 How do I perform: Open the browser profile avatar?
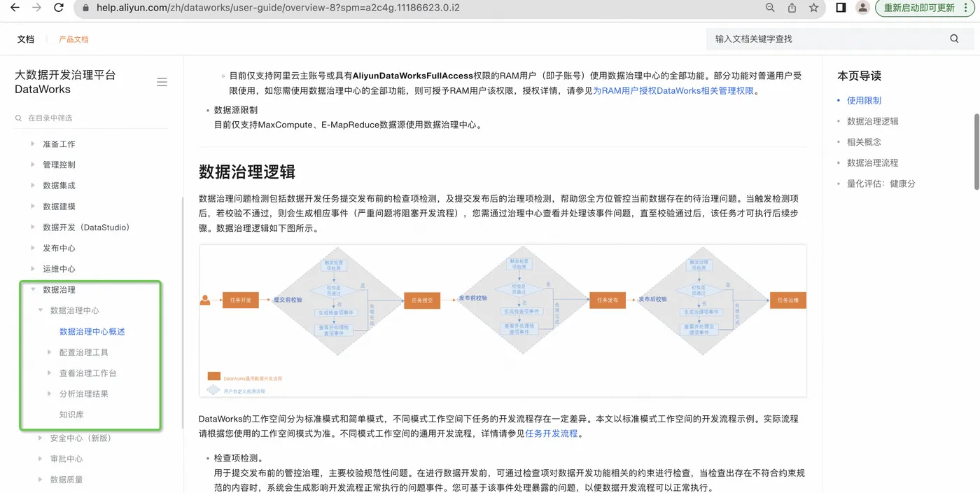click(863, 8)
